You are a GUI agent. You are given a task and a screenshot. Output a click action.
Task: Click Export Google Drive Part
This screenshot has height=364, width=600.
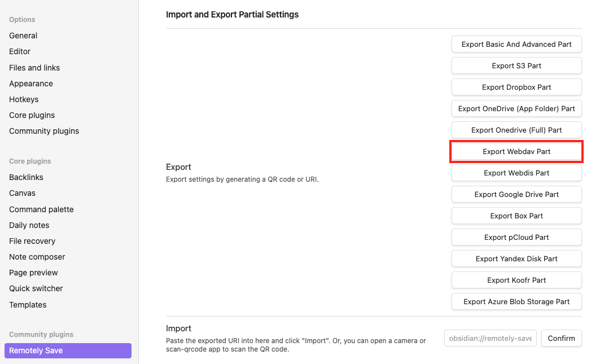[x=516, y=195]
